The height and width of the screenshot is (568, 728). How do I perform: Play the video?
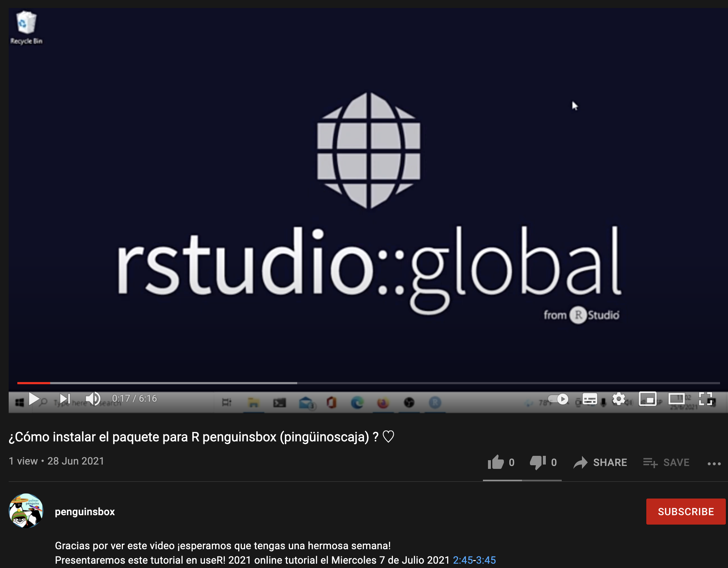tap(34, 399)
